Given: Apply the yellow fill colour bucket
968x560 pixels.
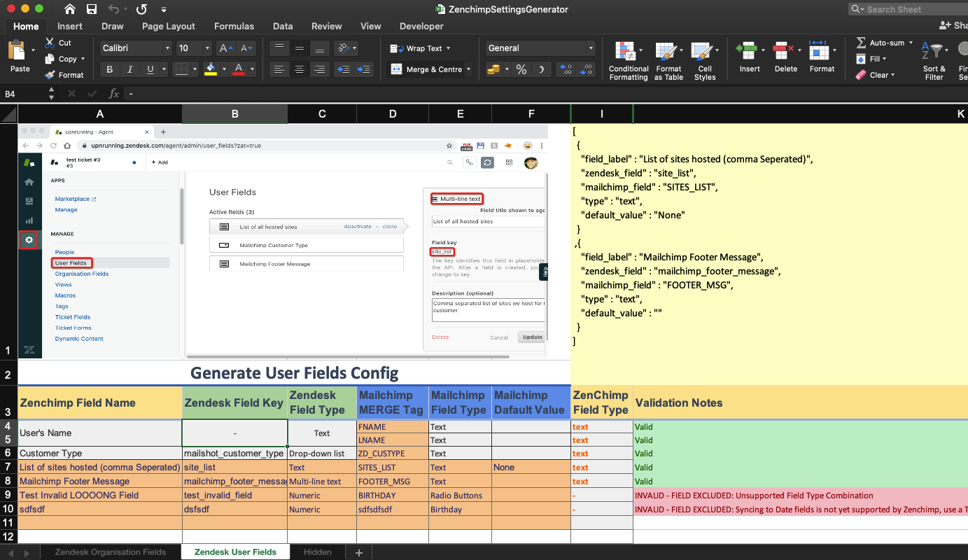Looking at the screenshot, I should click(210, 69).
